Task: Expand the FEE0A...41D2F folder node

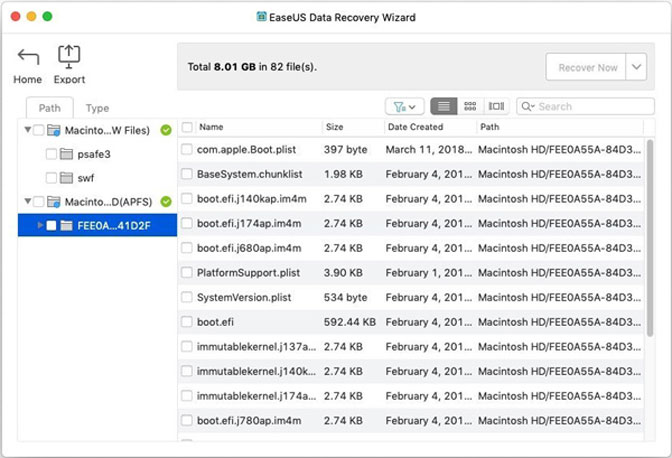Action: point(40,225)
